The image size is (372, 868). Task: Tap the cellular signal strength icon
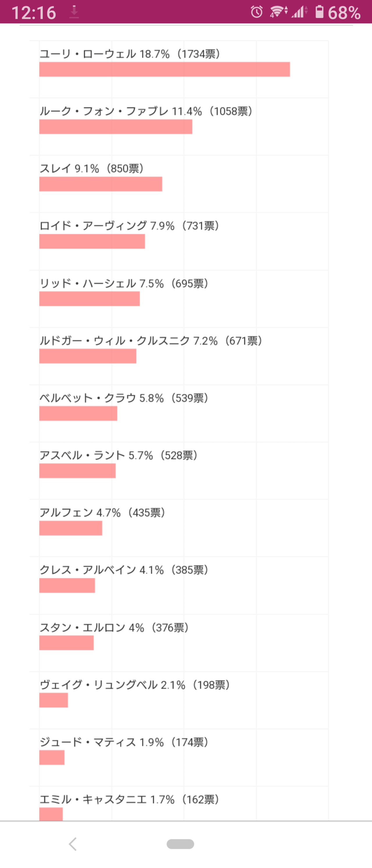[300, 12]
